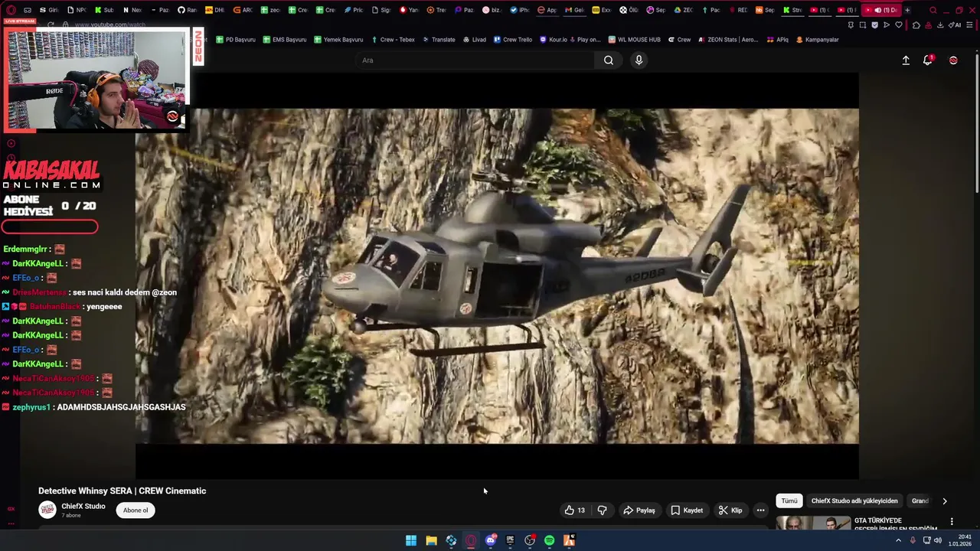Select the 'ChiefX Studio adlı yükleyiciden' chip
Image resolution: width=980 pixels, height=551 pixels.
pos(854,500)
